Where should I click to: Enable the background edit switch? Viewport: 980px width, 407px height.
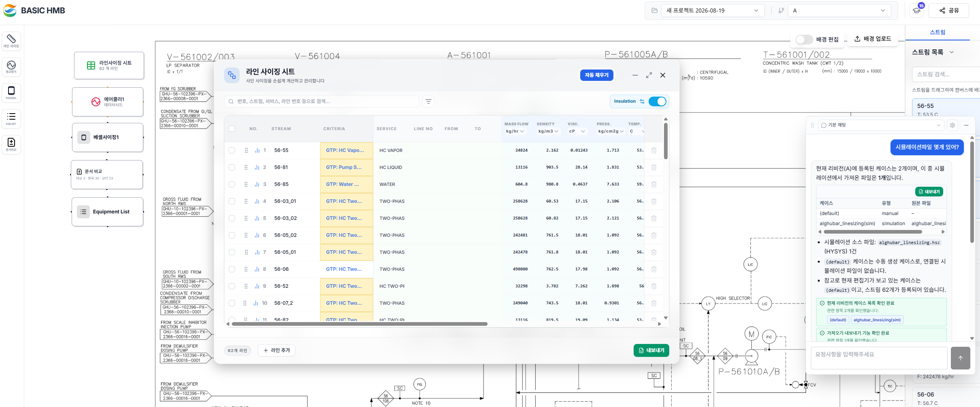(x=804, y=39)
